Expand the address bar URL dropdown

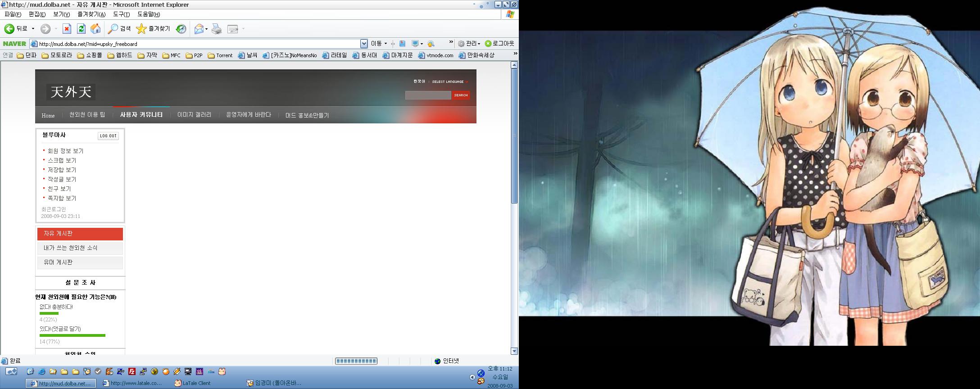coord(364,44)
